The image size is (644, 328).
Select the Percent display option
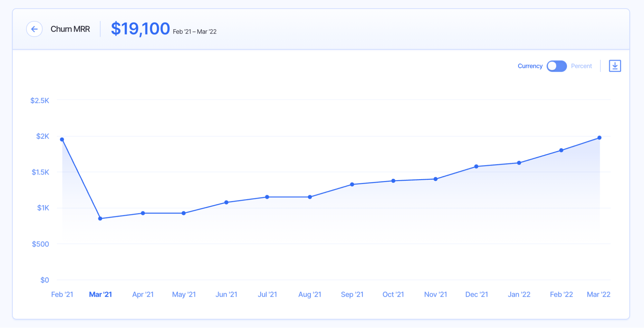(x=581, y=66)
